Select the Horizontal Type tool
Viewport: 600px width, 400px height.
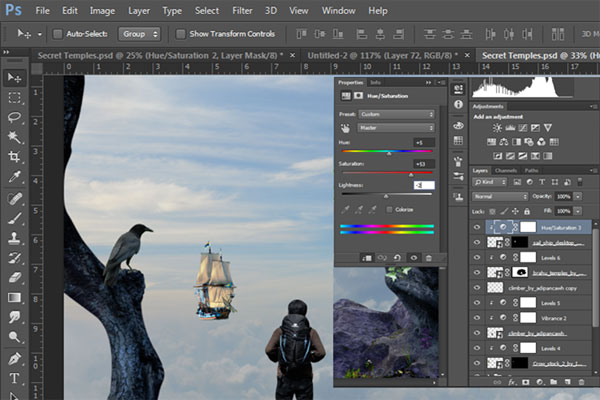[x=14, y=379]
